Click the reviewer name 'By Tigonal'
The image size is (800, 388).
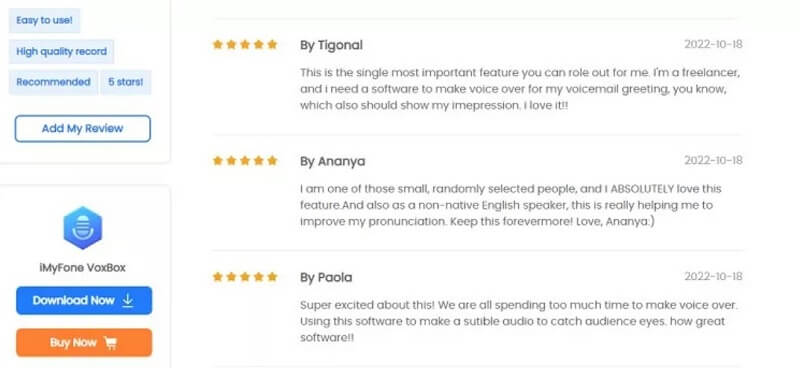coord(331,45)
